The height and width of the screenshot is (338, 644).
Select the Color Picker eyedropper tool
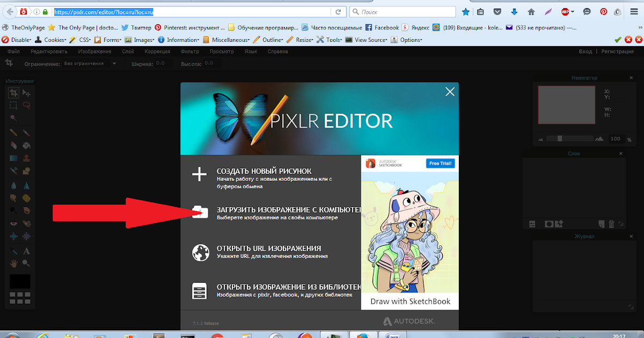pyautogui.click(x=14, y=251)
